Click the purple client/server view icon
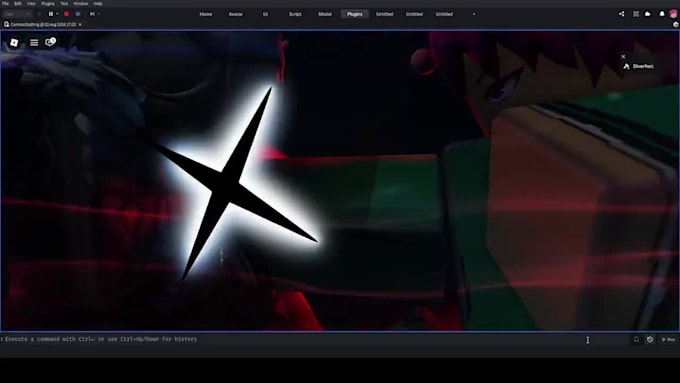 (78, 14)
